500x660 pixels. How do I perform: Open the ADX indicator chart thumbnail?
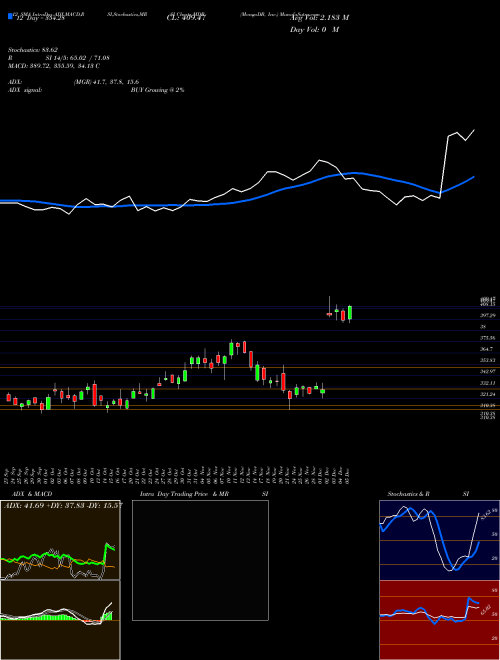[x=60, y=540]
